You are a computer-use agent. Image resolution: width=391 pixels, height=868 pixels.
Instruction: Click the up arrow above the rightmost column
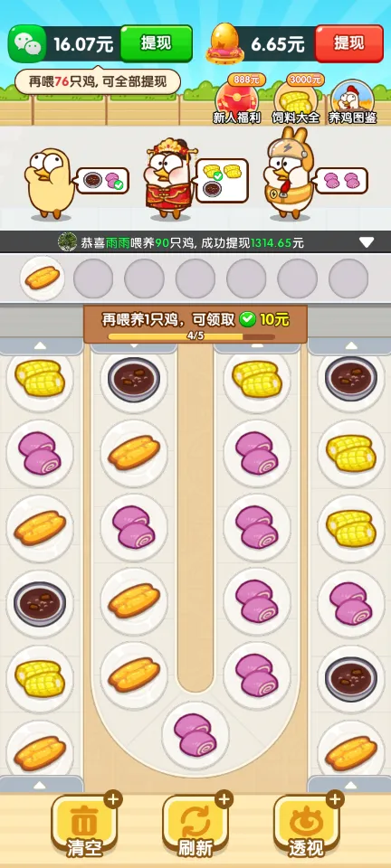pyautogui.click(x=350, y=346)
